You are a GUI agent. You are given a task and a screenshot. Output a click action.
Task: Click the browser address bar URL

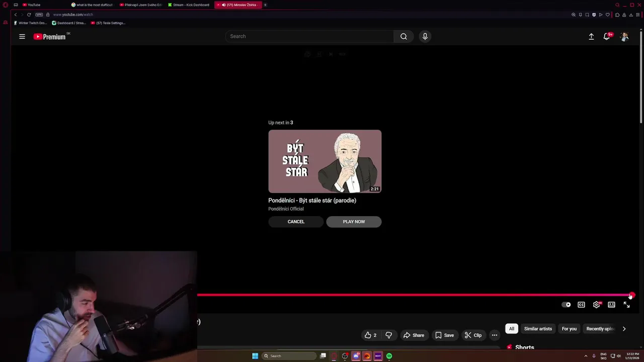click(x=73, y=15)
